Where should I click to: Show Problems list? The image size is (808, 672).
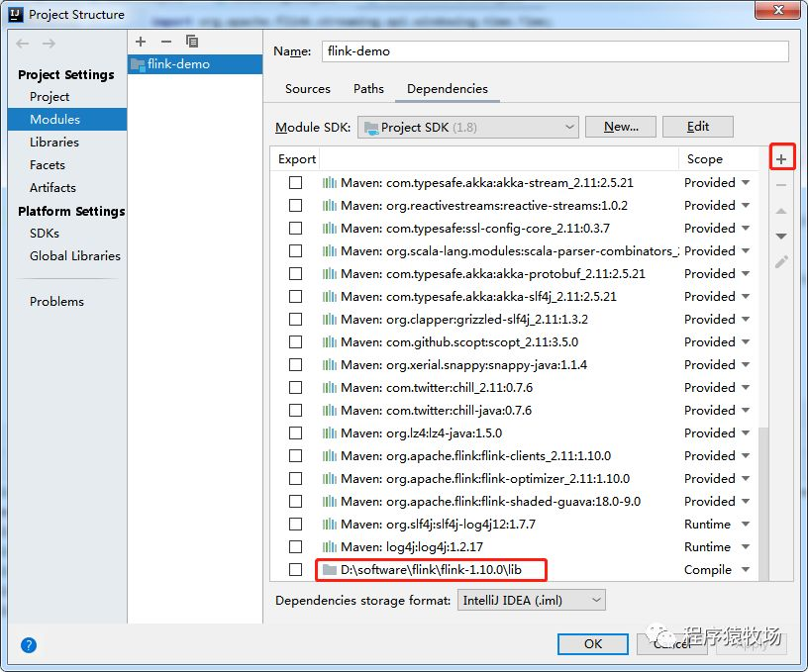56,301
